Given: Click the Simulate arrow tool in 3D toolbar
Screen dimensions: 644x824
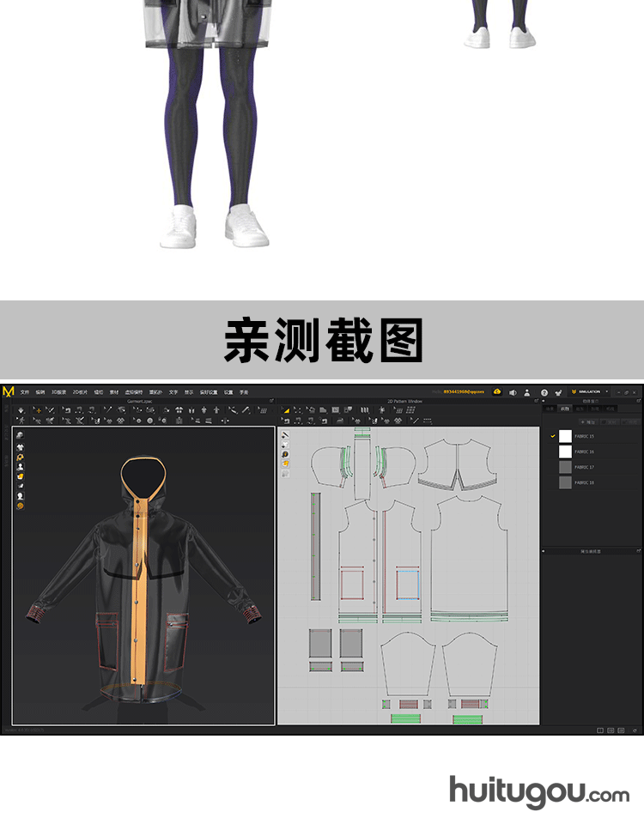Looking at the screenshot, I should click(21, 410).
